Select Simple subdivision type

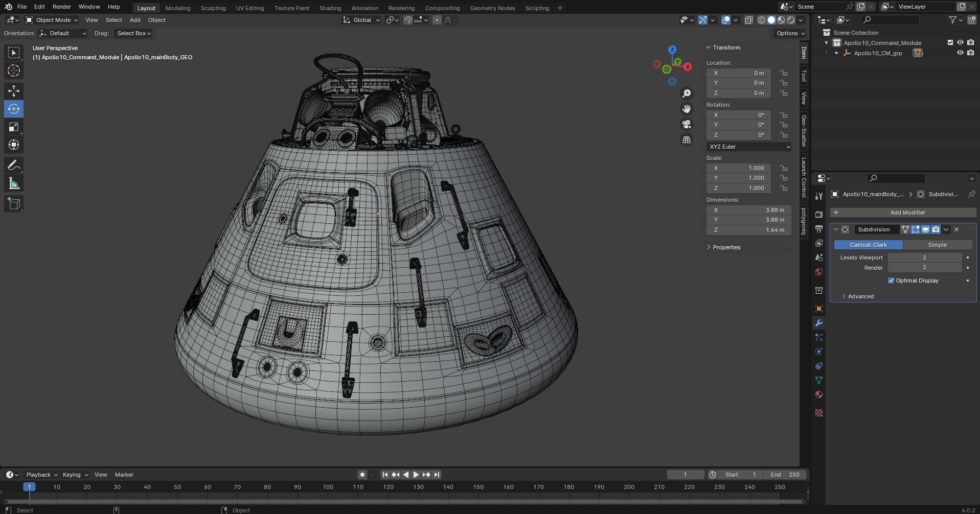pos(937,245)
